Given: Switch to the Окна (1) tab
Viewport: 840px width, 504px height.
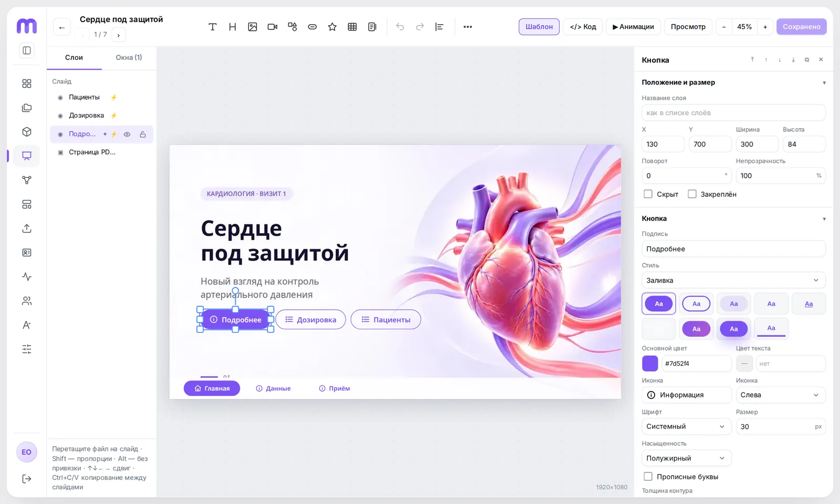Looking at the screenshot, I should click(129, 58).
